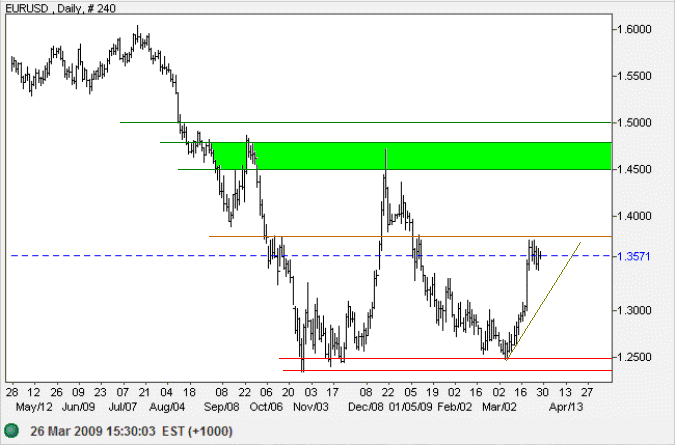Select the Jul/07 date label
Screen dimensions: 675x445
[x=123, y=407]
